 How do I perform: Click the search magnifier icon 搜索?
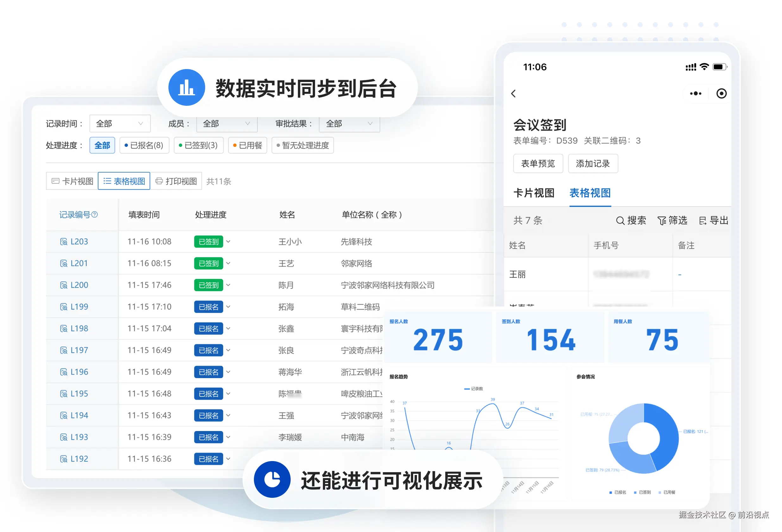620,221
